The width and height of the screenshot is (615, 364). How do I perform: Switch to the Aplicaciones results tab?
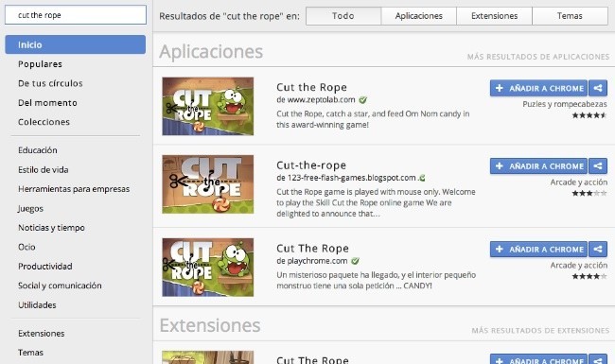coord(418,16)
